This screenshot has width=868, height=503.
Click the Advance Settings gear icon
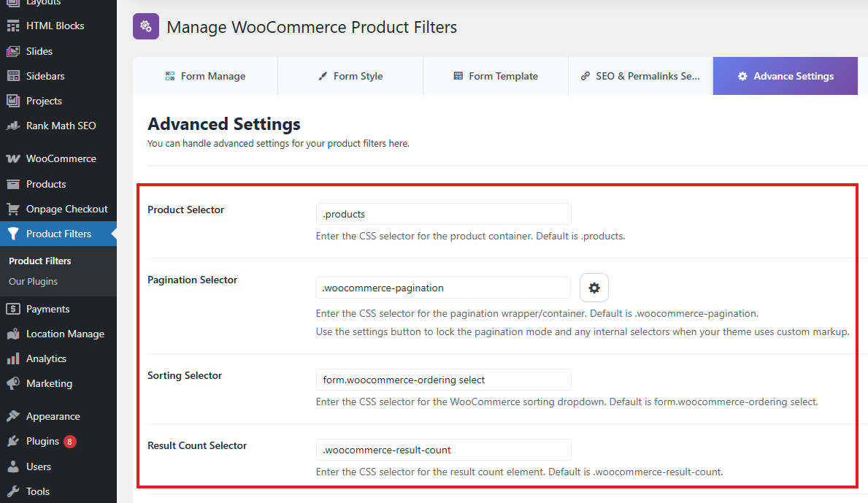[x=742, y=76]
